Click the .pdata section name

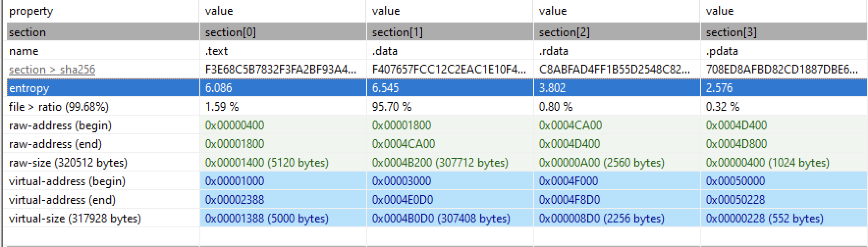click(722, 51)
